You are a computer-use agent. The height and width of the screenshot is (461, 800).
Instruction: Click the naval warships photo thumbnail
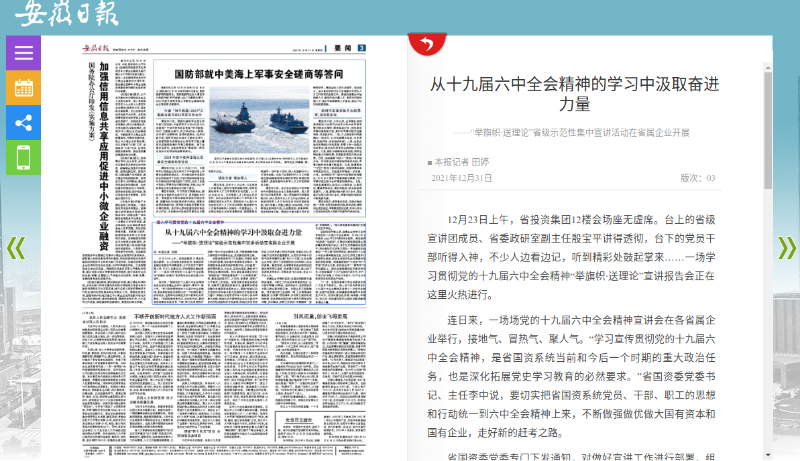click(258, 123)
